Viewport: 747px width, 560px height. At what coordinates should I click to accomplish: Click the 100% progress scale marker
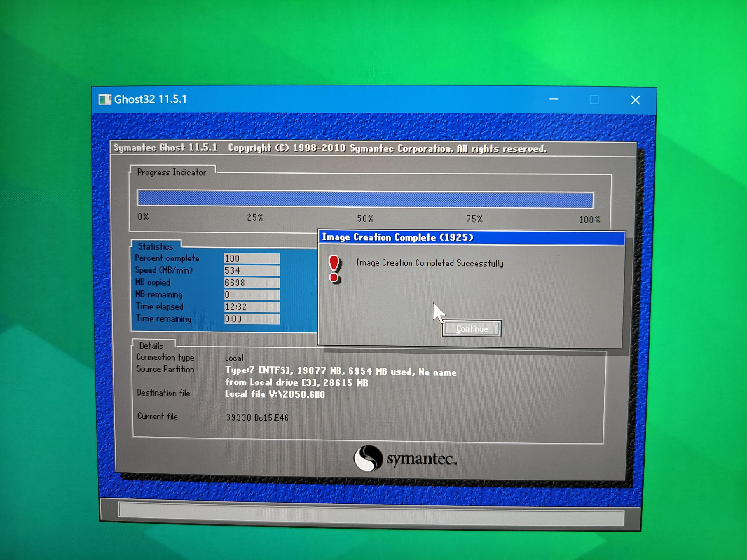(x=590, y=220)
